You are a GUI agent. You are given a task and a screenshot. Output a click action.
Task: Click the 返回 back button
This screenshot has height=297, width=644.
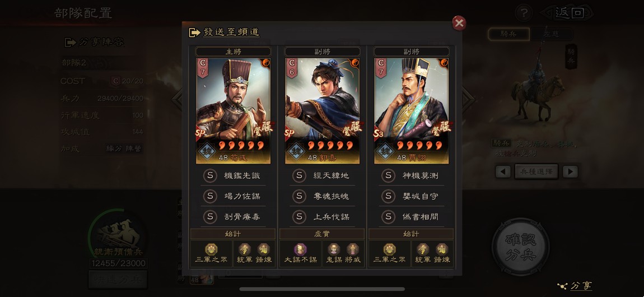569,13
